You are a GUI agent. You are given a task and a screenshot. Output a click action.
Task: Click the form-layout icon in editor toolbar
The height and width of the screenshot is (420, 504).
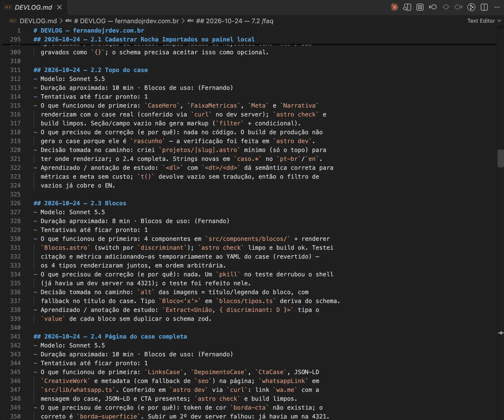click(x=420, y=7)
